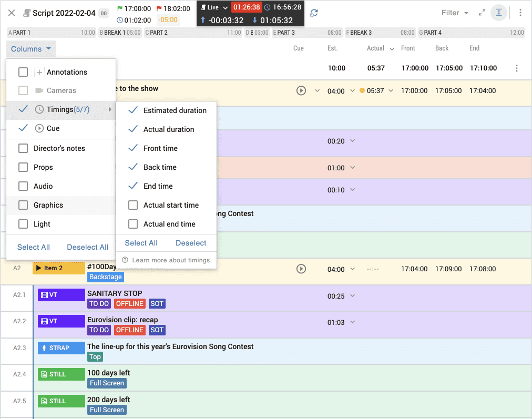Jump to PART 2 segment tab

coord(193,33)
